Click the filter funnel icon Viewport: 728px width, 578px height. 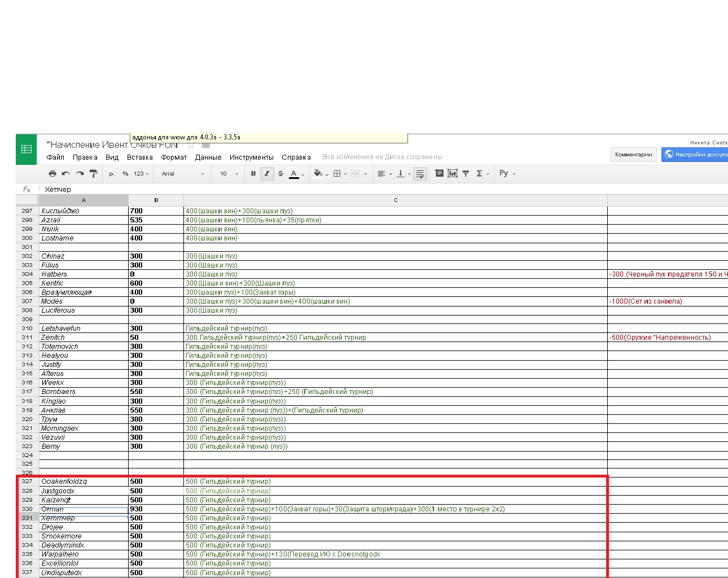click(x=466, y=174)
